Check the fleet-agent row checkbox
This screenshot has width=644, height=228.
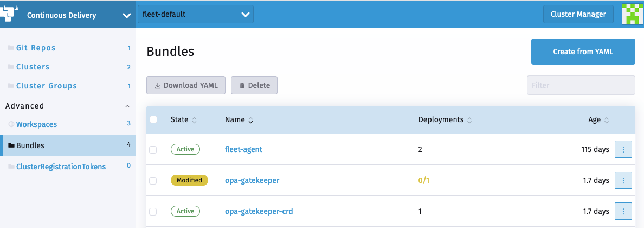tap(153, 150)
